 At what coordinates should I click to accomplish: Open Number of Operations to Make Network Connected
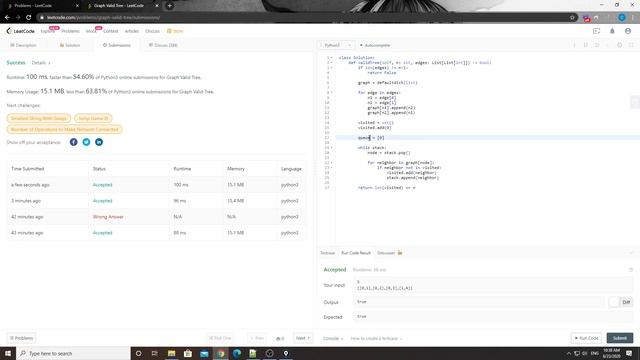(x=64, y=129)
